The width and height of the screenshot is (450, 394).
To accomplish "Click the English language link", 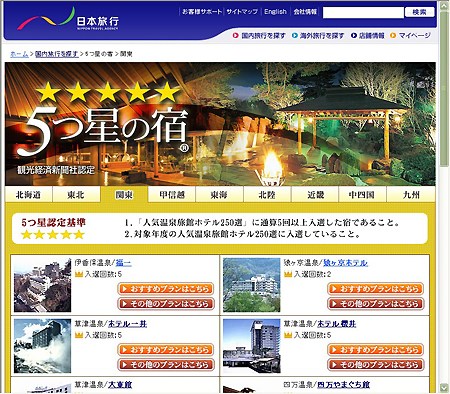I will pyautogui.click(x=275, y=12).
